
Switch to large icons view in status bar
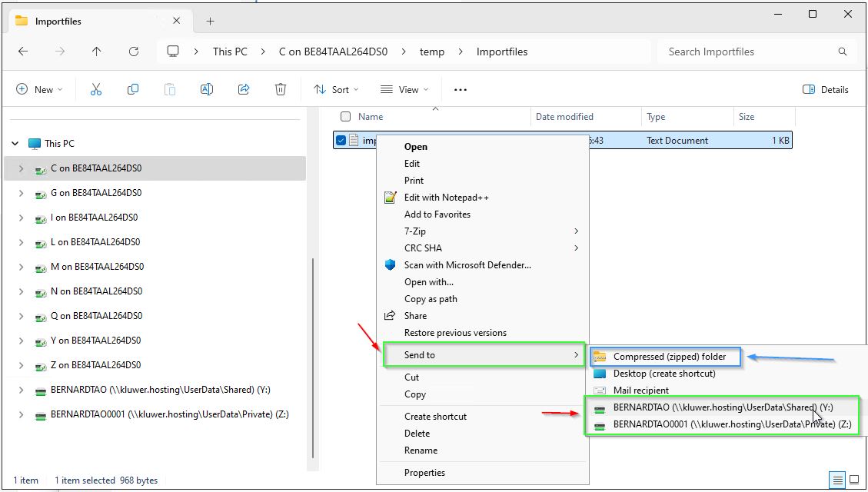click(x=854, y=480)
